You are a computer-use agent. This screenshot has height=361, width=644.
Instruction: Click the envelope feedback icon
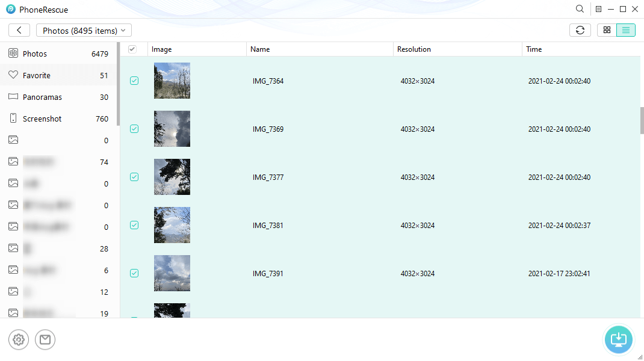(45, 340)
